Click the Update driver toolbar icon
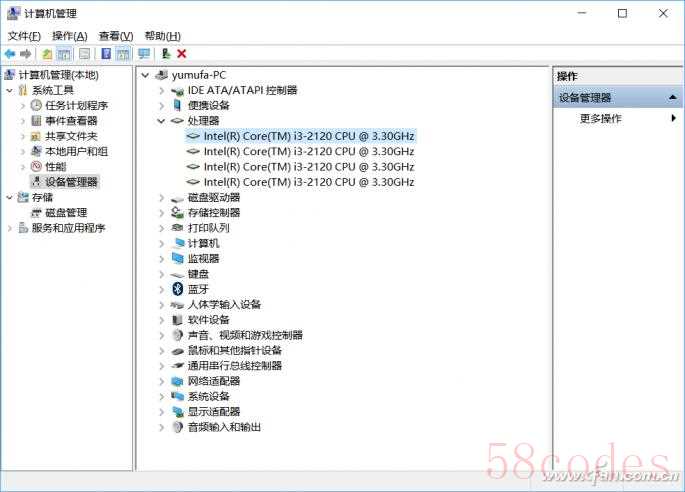The height and width of the screenshot is (492, 685). pyautogui.click(x=166, y=54)
